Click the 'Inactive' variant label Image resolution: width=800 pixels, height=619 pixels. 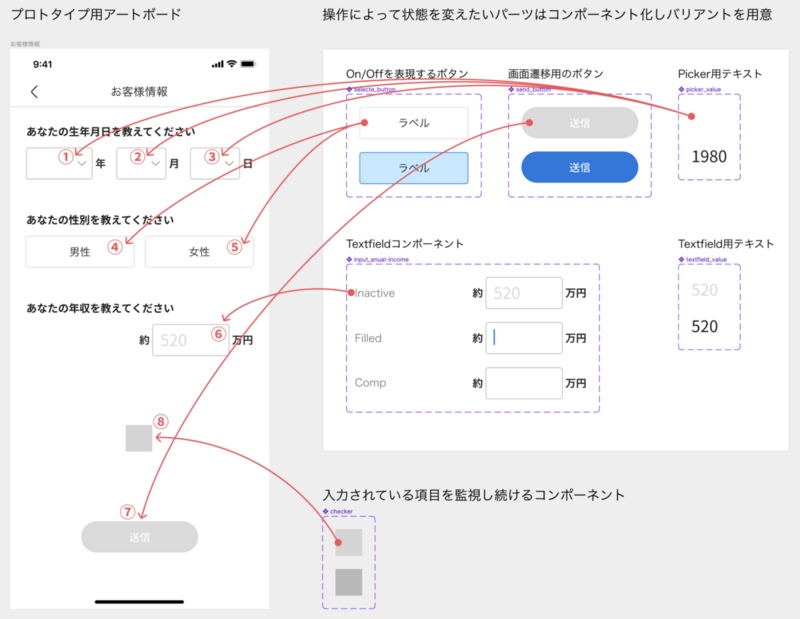[x=374, y=293]
